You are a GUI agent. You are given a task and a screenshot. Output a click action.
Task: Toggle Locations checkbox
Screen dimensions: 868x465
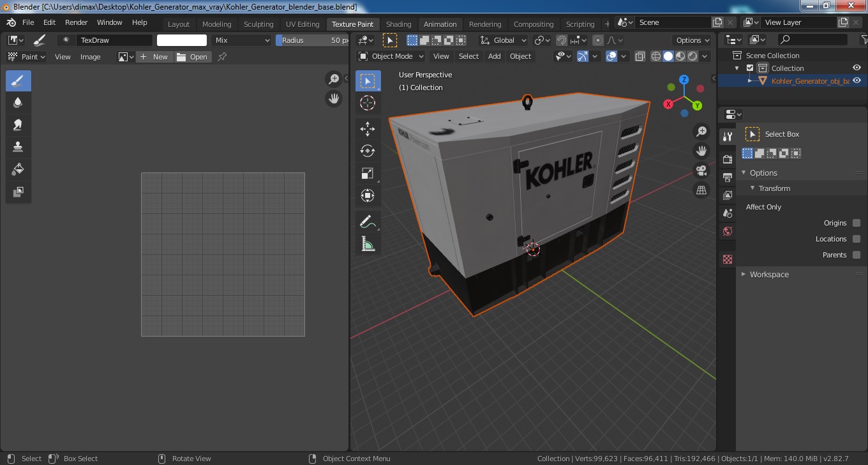tap(857, 239)
